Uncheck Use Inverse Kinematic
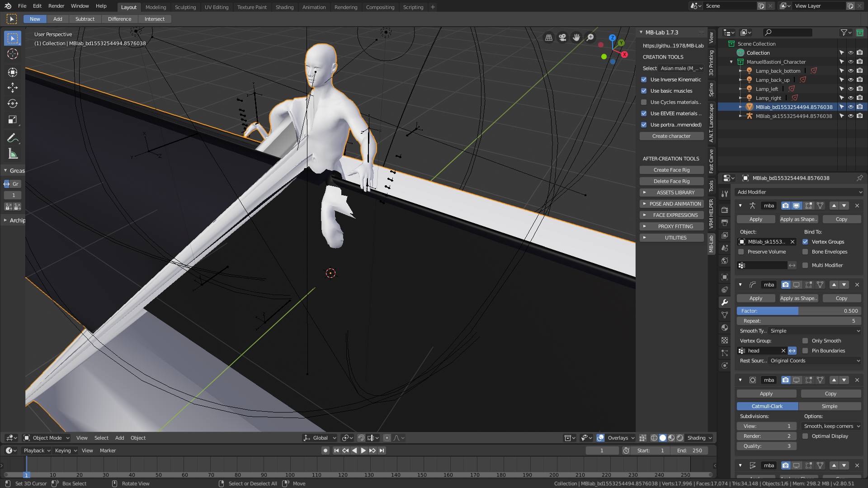The width and height of the screenshot is (868, 488). [x=644, y=80]
